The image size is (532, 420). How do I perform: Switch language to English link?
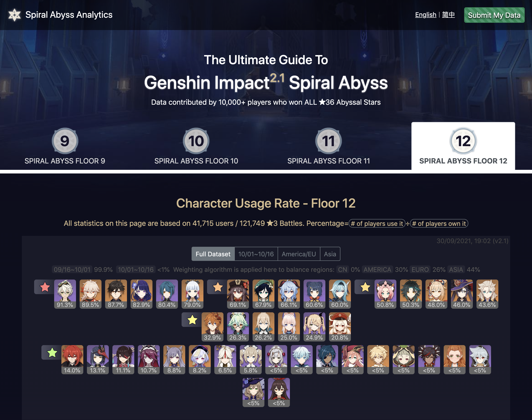[426, 15]
